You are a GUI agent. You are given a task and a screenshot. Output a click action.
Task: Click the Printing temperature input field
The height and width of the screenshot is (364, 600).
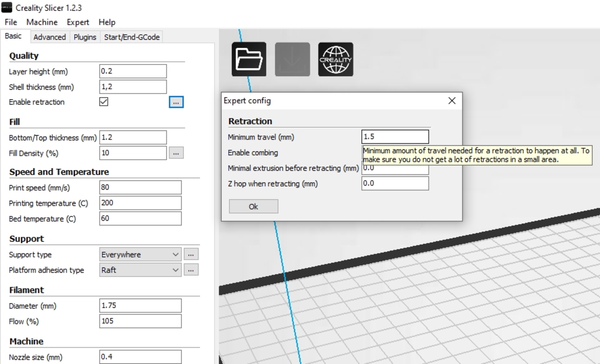pyautogui.click(x=140, y=203)
